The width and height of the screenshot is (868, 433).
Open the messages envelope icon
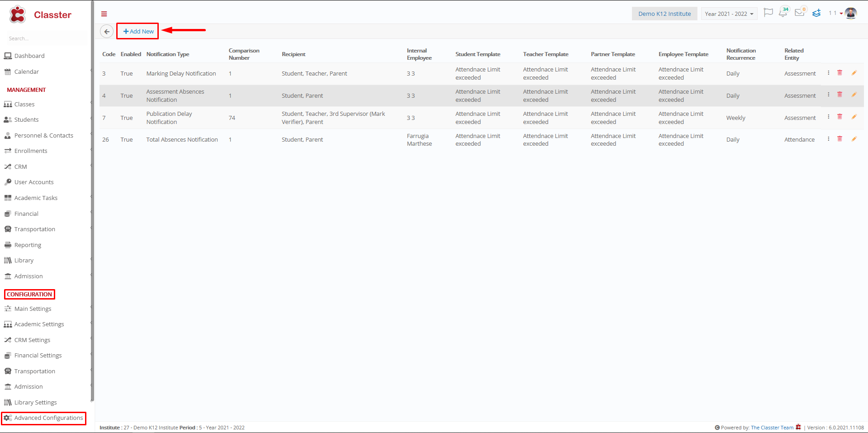click(800, 13)
